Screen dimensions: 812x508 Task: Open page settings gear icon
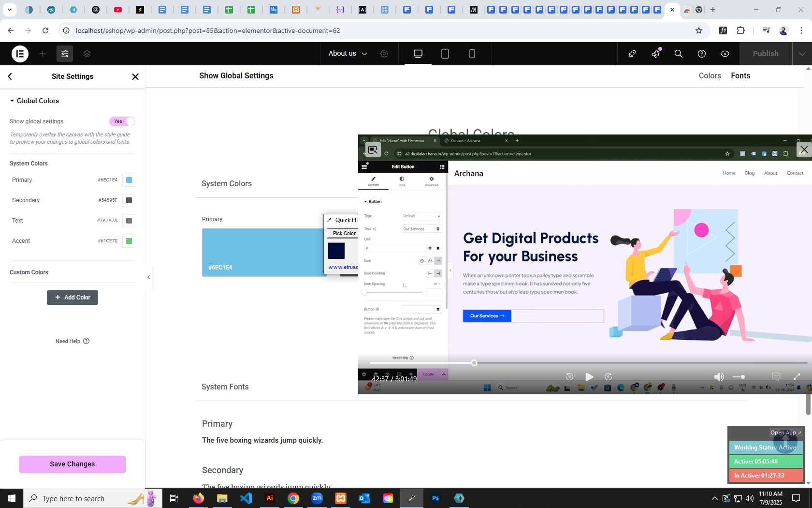pos(384,54)
